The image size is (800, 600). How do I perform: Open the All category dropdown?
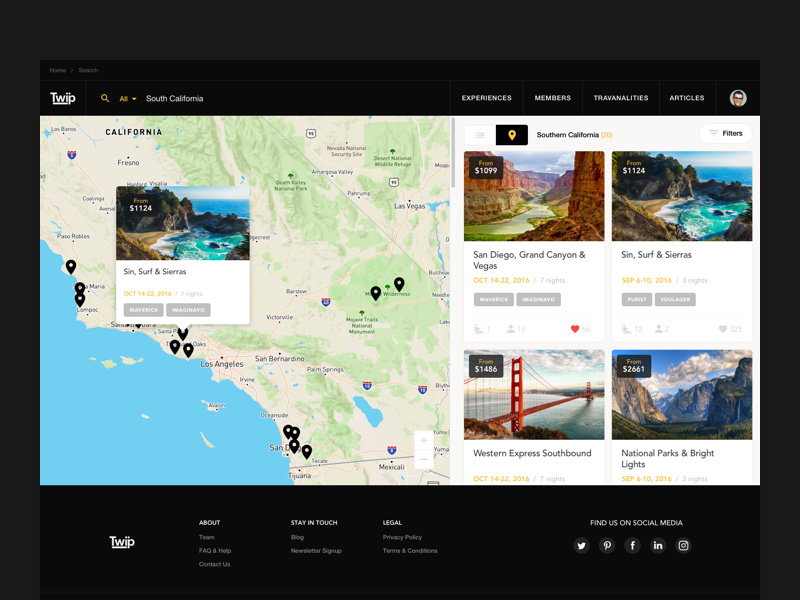click(x=128, y=98)
